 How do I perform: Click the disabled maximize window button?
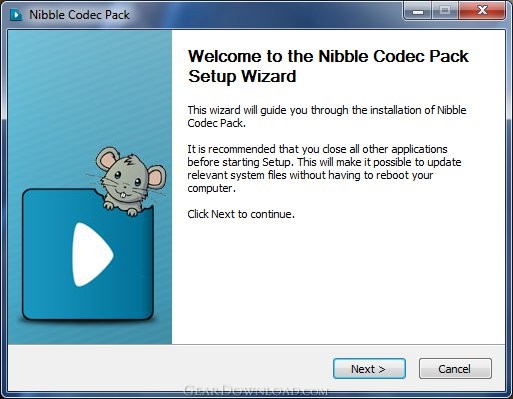coord(445,11)
